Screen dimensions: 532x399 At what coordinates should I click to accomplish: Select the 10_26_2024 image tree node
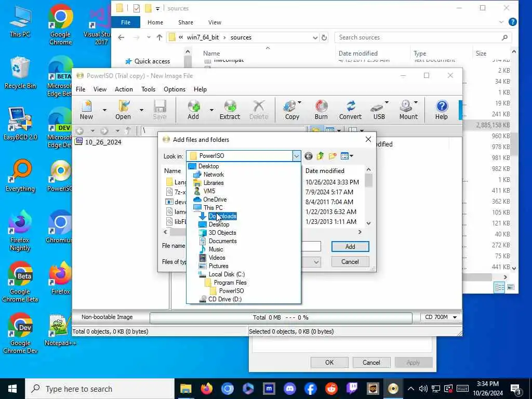(103, 142)
